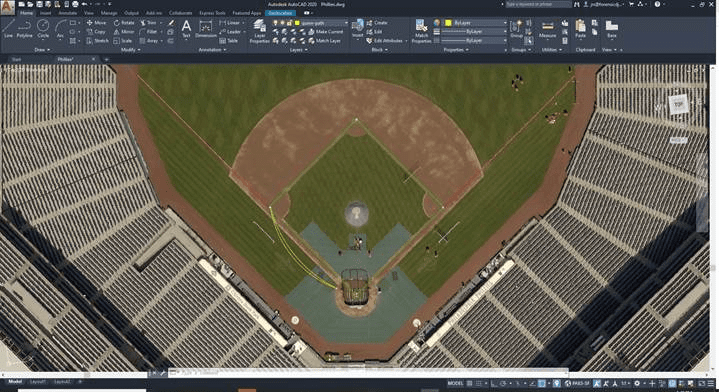Click the keyword search field
Image resolution: width=719 pixels, height=392 pixels.
(538, 4)
